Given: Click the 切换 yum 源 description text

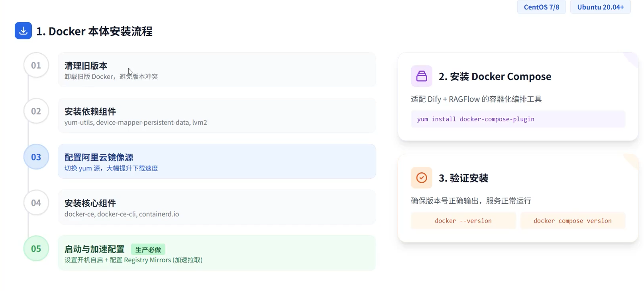Looking at the screenshot, I should (x=111, y=168).
